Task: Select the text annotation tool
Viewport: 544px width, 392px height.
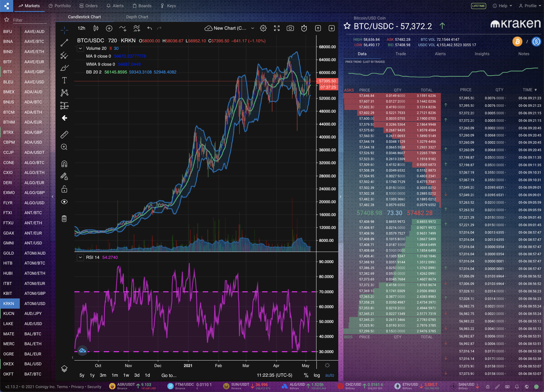Action: click(x=64, y=80)
